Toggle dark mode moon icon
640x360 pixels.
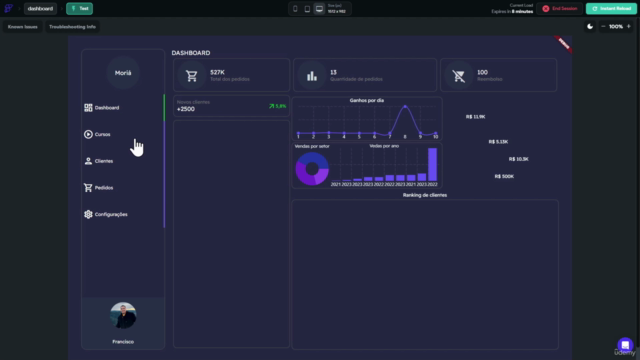(x=590, y=27)
